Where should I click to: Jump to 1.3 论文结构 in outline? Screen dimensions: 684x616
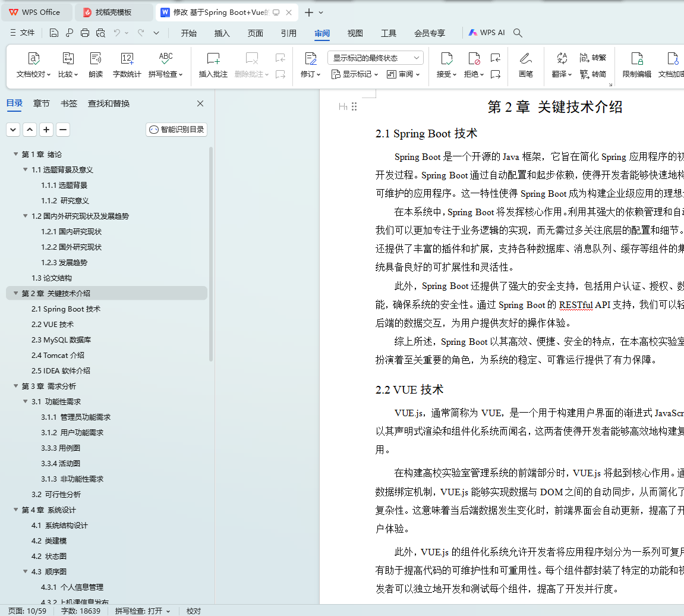(x=52, y=278)
